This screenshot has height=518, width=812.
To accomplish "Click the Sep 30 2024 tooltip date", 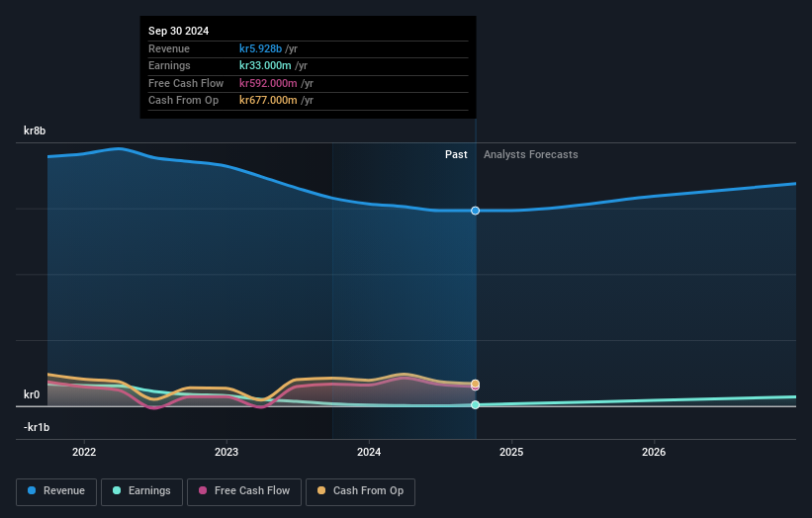I will (179, 31).
